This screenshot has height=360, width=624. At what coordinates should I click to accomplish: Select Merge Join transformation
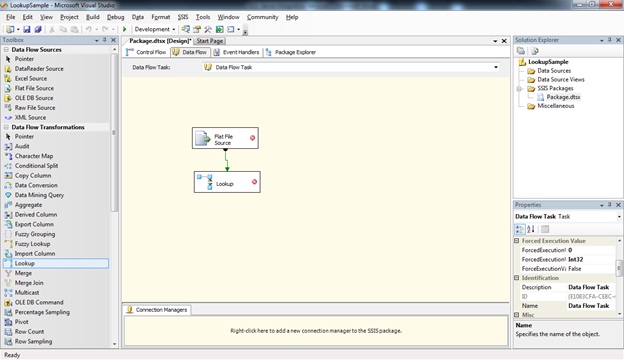[29, 283]
